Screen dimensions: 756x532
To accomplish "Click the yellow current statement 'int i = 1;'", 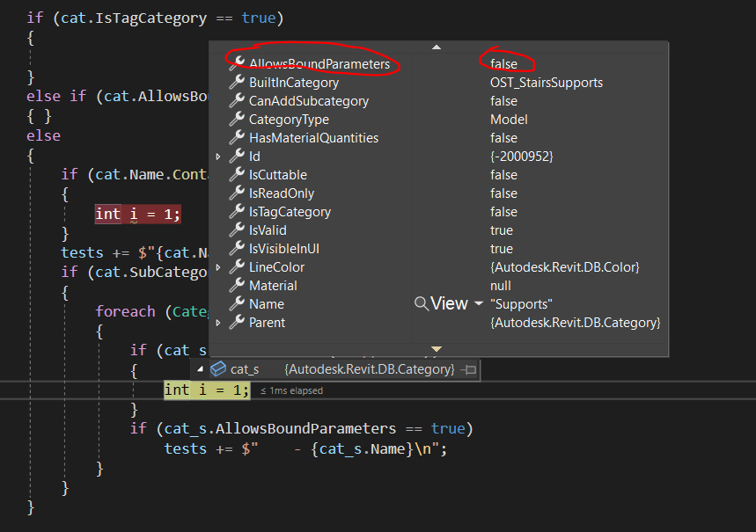I will point(207,390).
